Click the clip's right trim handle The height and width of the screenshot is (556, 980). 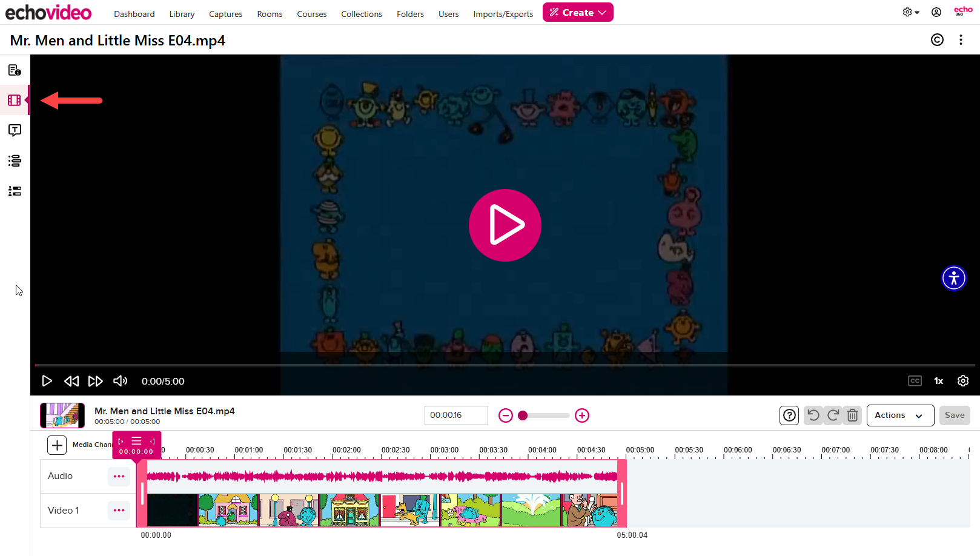622,494
